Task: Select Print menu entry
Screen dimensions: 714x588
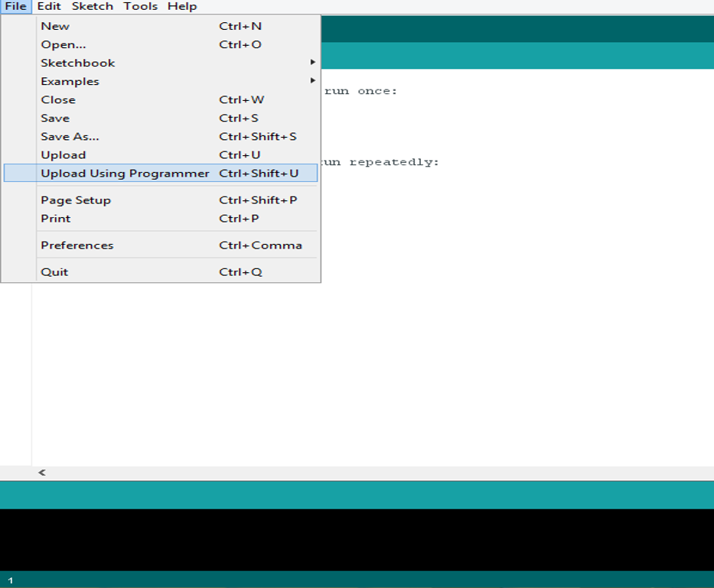Action: pos(160,219)
